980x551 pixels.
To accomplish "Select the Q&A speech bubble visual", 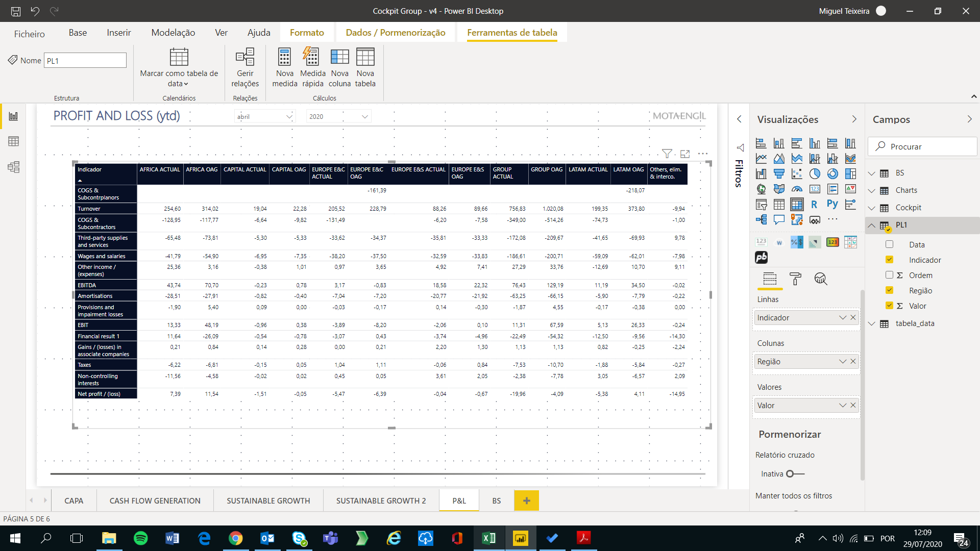I will pos(779,220).
